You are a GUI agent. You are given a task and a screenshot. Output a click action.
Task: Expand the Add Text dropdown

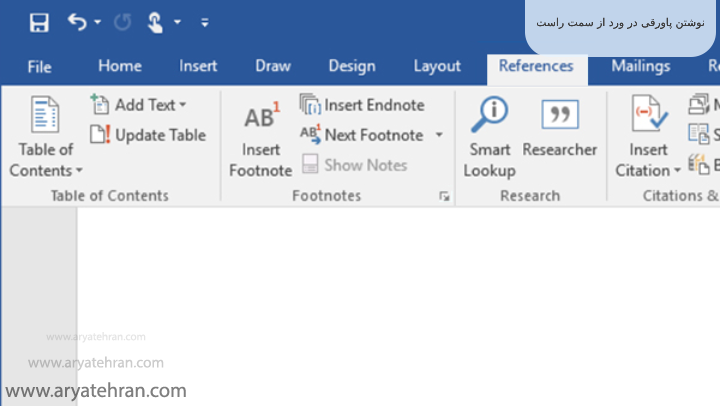182,105
